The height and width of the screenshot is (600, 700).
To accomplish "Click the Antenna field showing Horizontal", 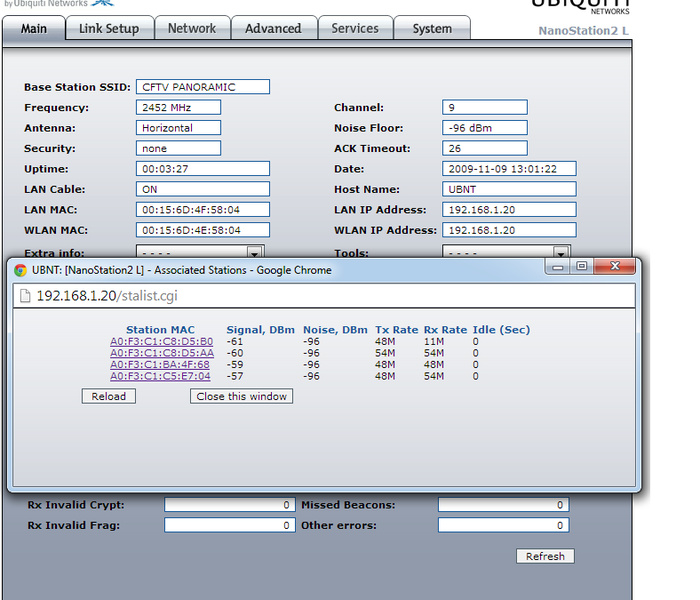I will [x=178, y=128].
